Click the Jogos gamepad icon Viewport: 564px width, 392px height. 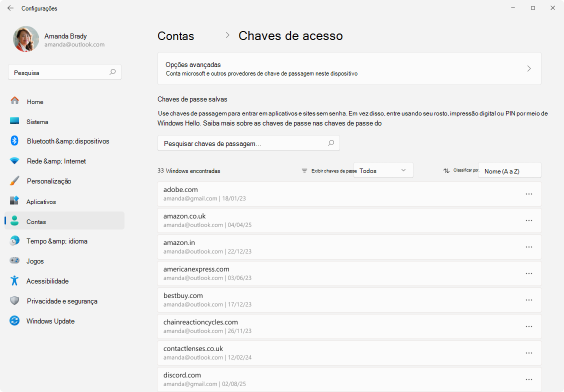(14, 260)
